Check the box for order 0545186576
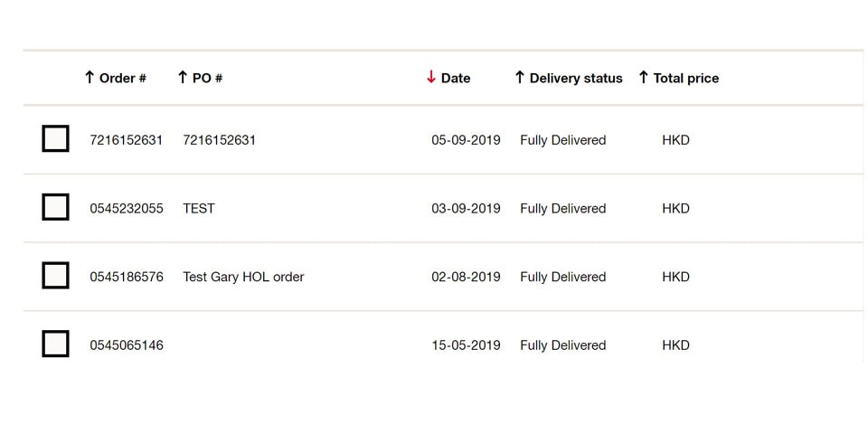The image size is (868, 434). click(x=55, y=276)
